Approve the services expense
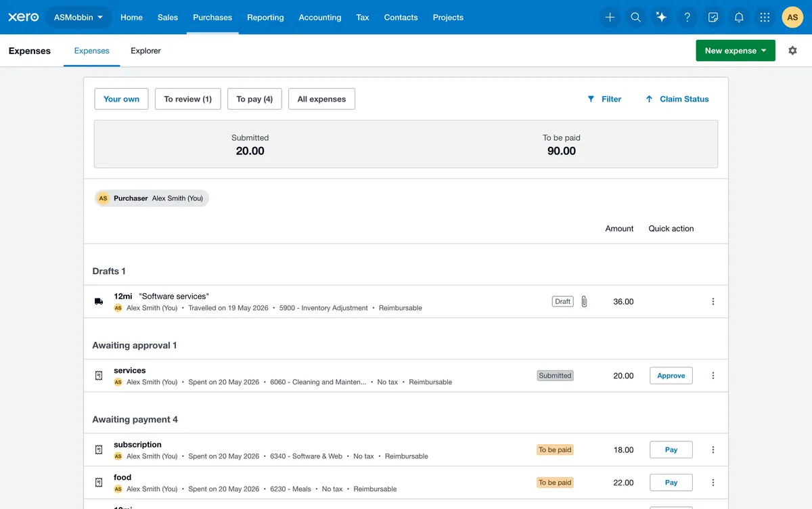 (x=671, y=376)
